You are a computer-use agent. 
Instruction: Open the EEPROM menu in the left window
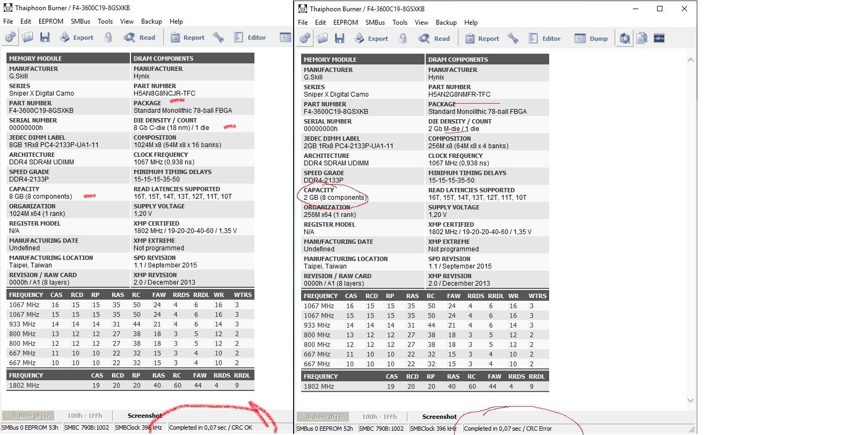pyautogui.click(x=51, y=21)
